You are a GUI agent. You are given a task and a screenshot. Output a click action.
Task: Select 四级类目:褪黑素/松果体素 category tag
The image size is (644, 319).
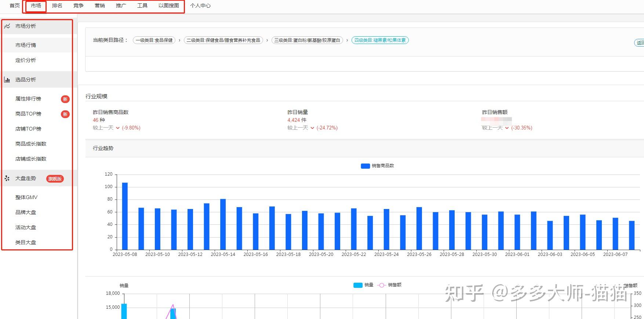(x=380, y=40)
